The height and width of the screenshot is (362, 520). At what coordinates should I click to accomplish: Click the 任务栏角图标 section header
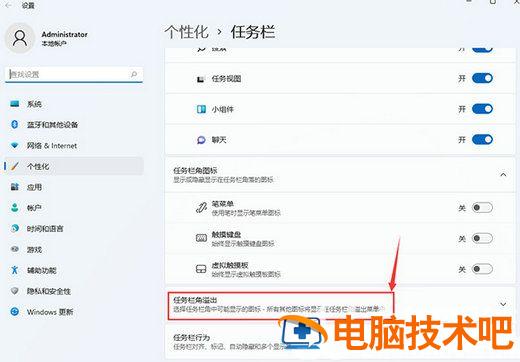click(x=340, y=175)
